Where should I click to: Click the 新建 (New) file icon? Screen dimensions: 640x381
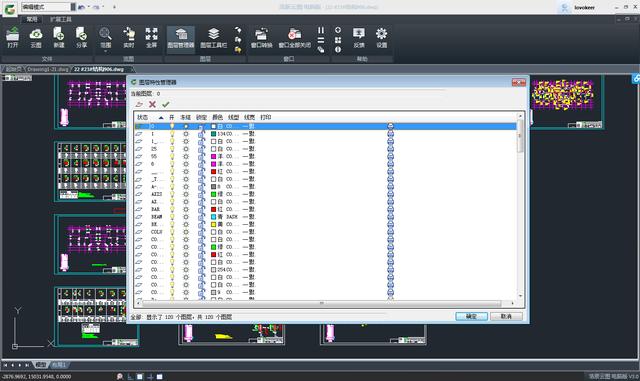pos(59,37)
